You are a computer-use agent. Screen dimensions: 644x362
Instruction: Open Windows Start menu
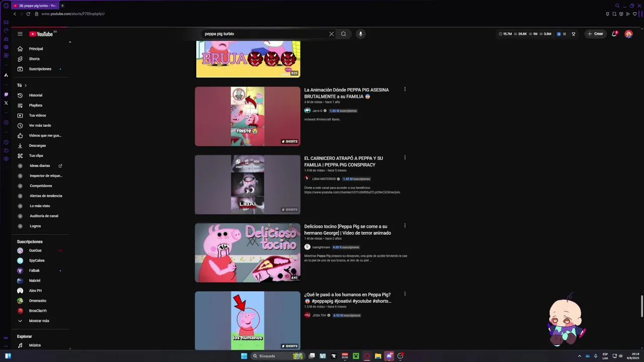(244, 356)
